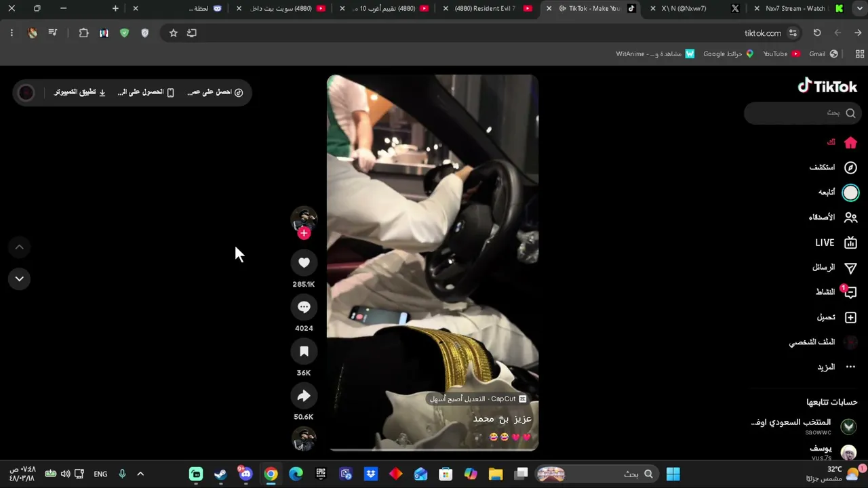868x488 pixels.
Task: Focus the TikTok search (بحث) field
Action: (x=803, y=113)
